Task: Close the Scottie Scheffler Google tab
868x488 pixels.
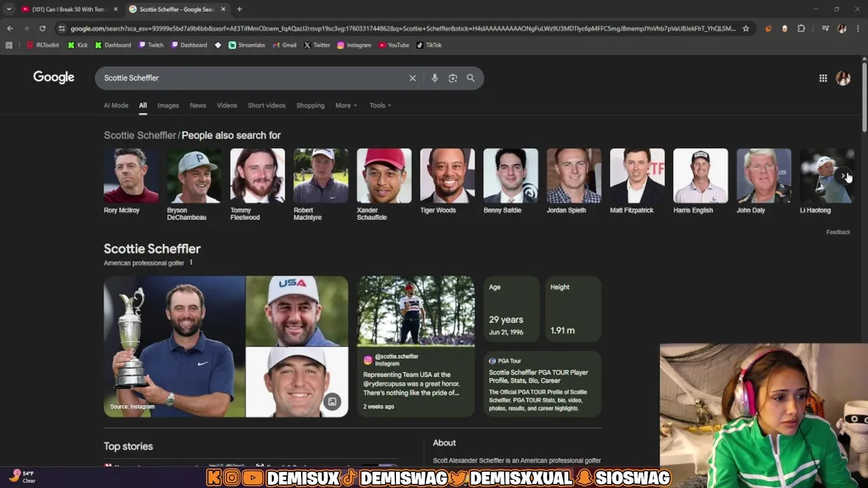Action: click(223, 9)
